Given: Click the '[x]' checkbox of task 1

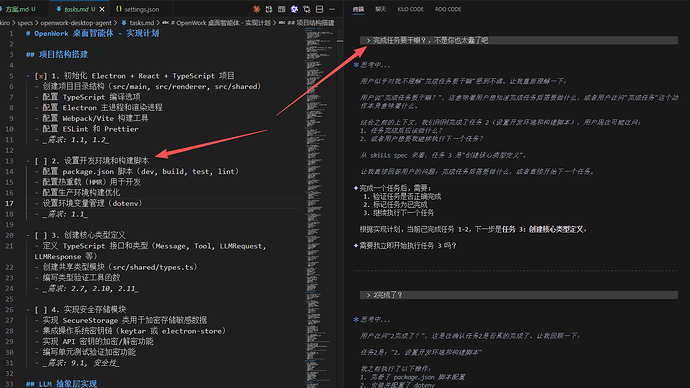Looking at the screenshot, I should pos(41,76).
